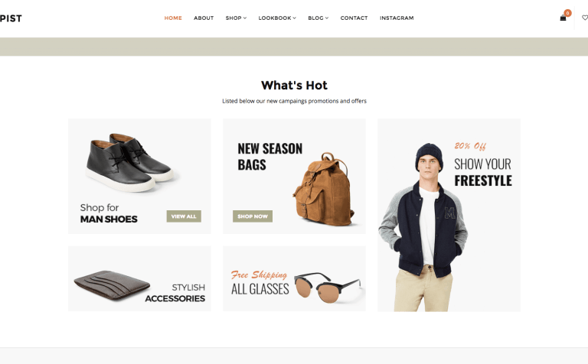Screen dimensions: 588x364
Task: Expand the BLOG dropdown menu
Action: (x=318, y=18)
